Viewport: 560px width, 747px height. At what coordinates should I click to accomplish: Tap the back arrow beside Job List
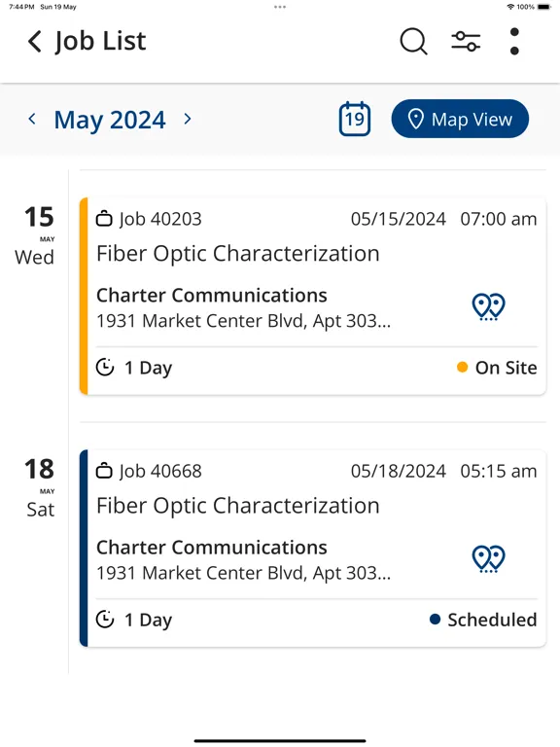[x=35, y=41]
